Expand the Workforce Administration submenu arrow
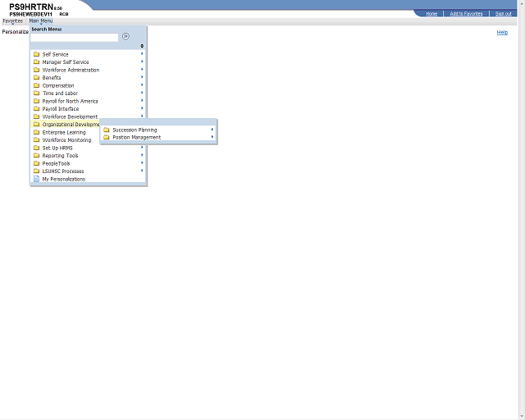Image resolution: width=525 pixels, height=420 pixels. (142, 70)
